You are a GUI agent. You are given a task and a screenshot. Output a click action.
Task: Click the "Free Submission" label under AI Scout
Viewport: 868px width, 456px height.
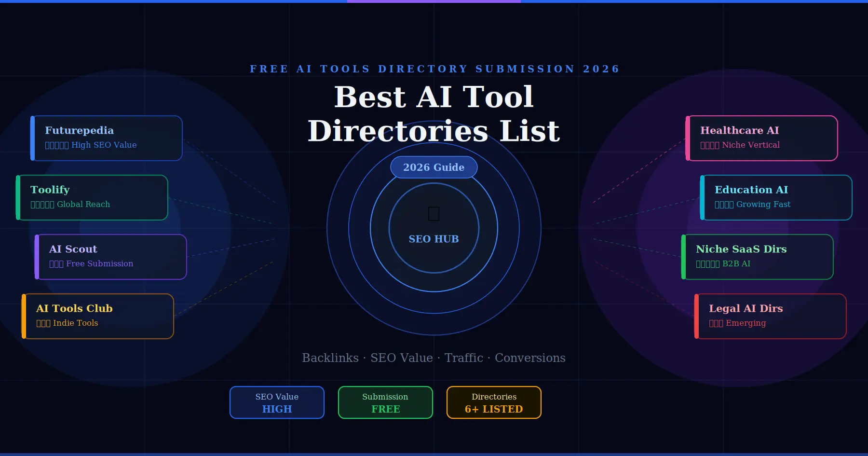pos(100,263)
